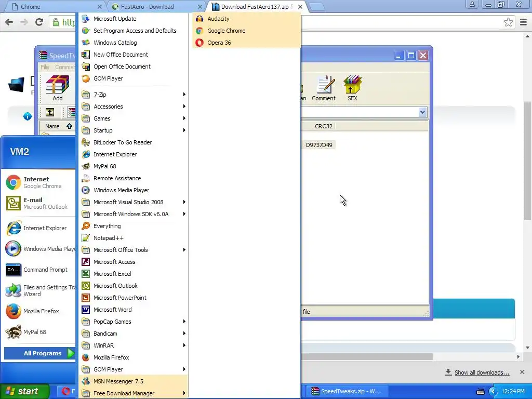This screenshot has height=399, width=532.
Task: Click the Windows start button
Action: pos(24,391)
